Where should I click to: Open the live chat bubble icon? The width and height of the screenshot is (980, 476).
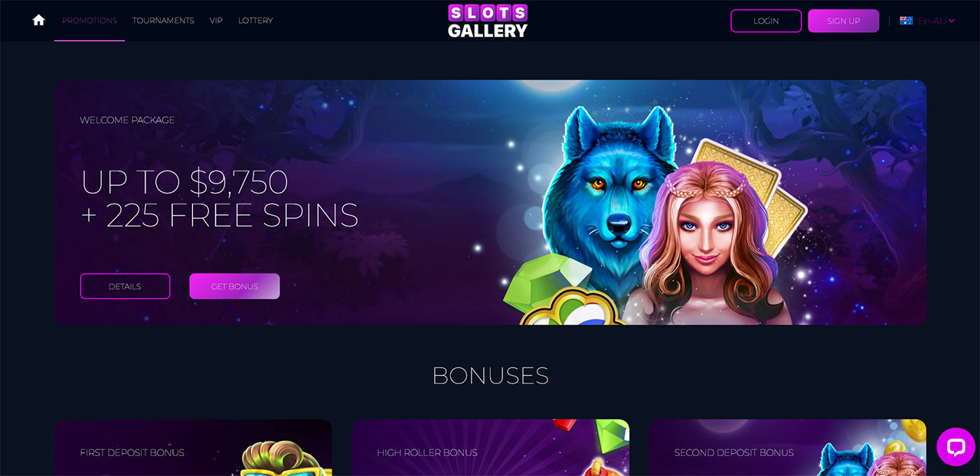[x=956, y=447]
